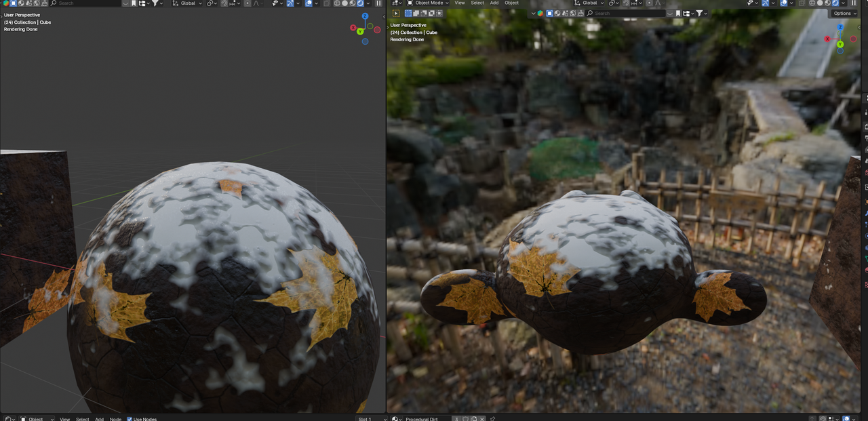The width and height of the screenshot is (868, 421).
Task: Unlink the Procedural Dirt material
Action: [481, 419]
